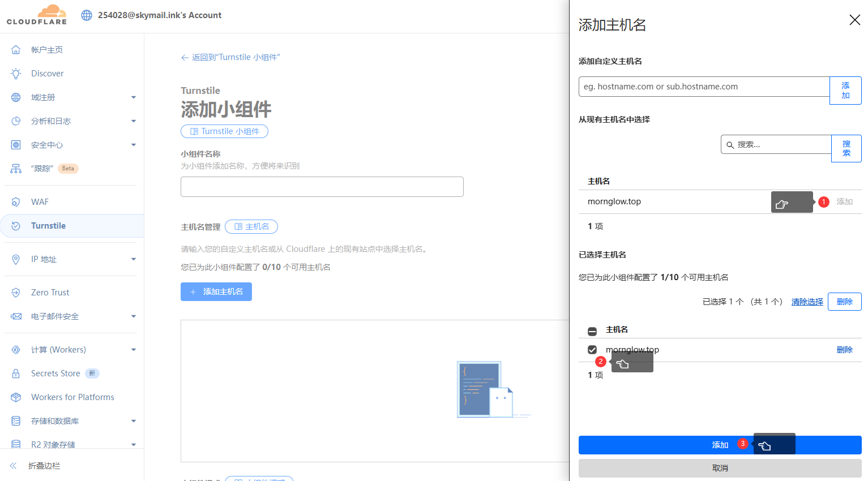The image size is (868, 481).
Task: Close the 添加主机名 panel
Action: click(x=854, y=20)
